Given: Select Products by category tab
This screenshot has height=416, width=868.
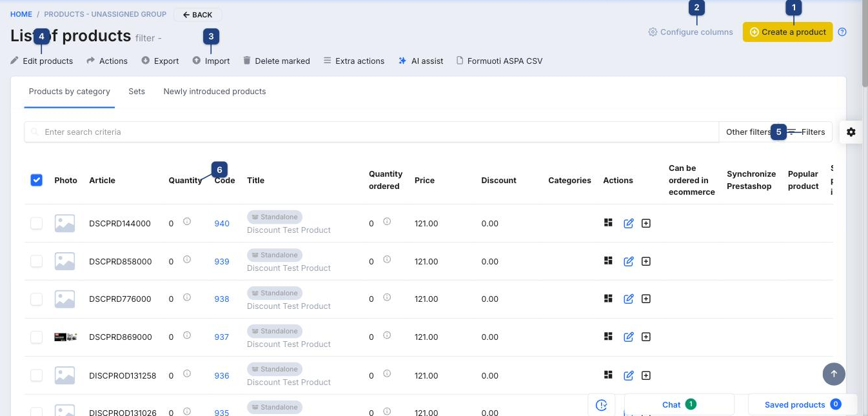Looking at the screenshot, I should point(70,92).
